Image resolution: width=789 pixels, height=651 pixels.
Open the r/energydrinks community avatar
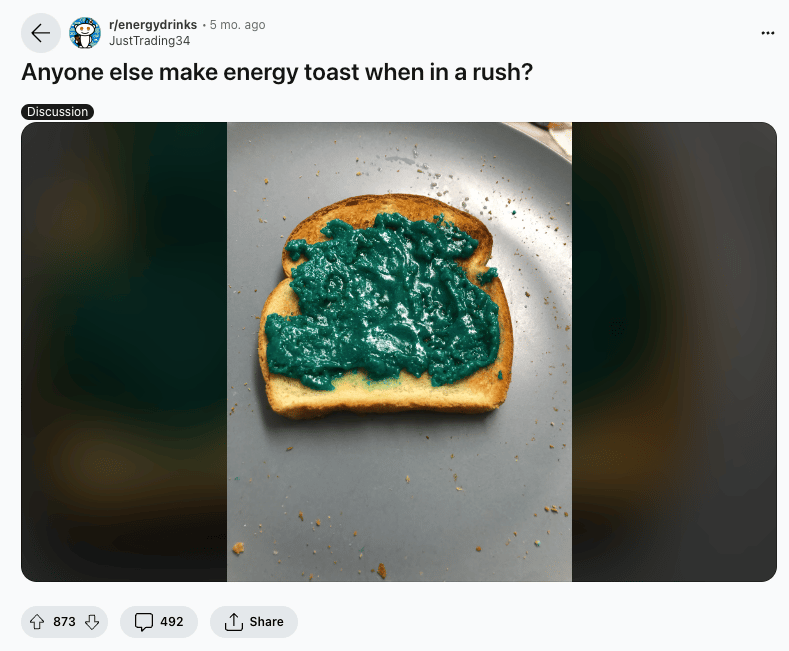[85, 33]
